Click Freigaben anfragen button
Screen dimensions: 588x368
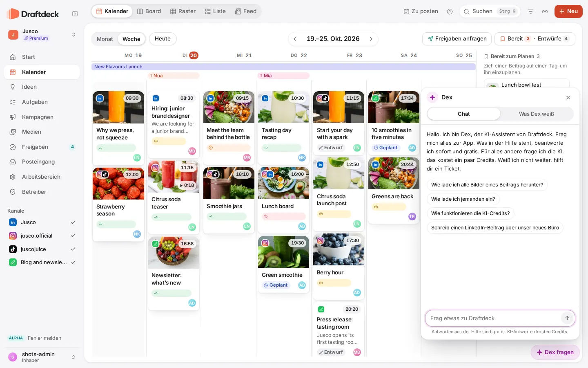tap(457, 39)
